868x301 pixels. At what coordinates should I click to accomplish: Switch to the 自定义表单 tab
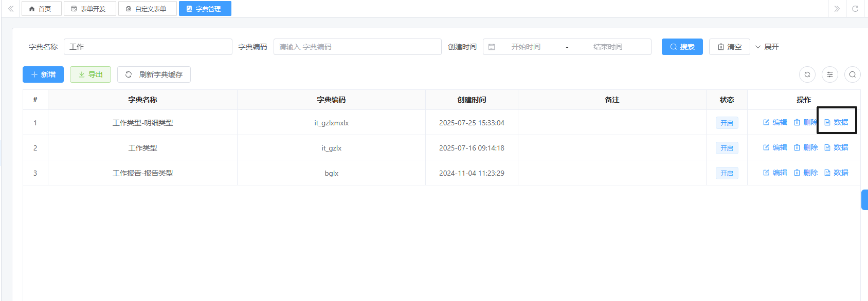click(147, 9)
